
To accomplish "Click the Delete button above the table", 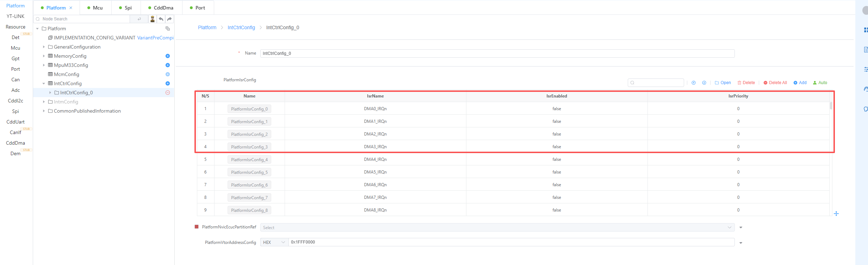I will [x=746, y=83].
